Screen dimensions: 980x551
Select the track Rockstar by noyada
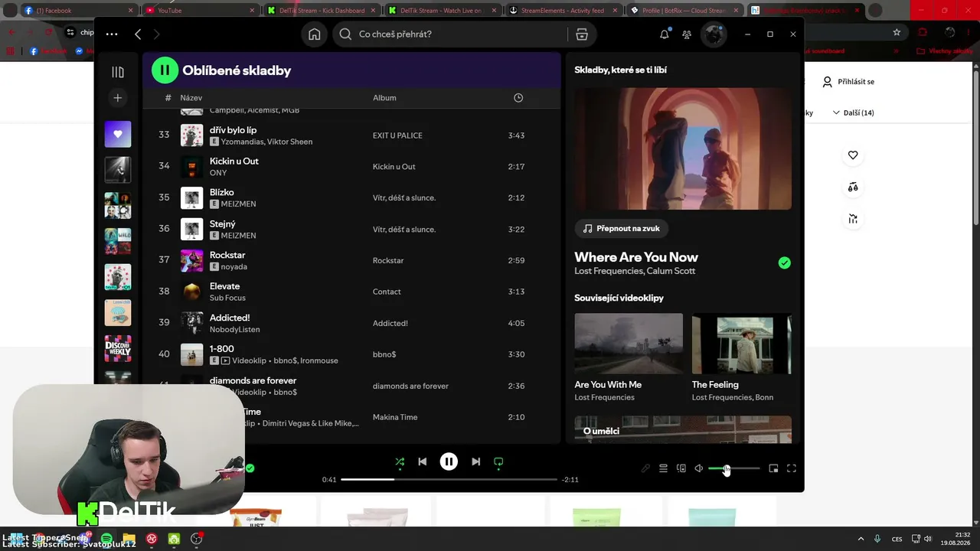coord(227,256)
